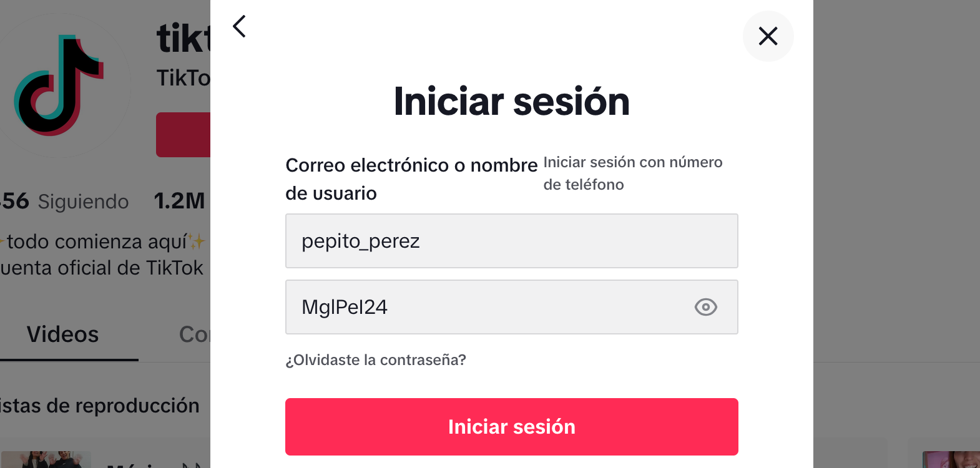
Task: Open the bottom-left video thumbnail
Action: pos(46,460)
